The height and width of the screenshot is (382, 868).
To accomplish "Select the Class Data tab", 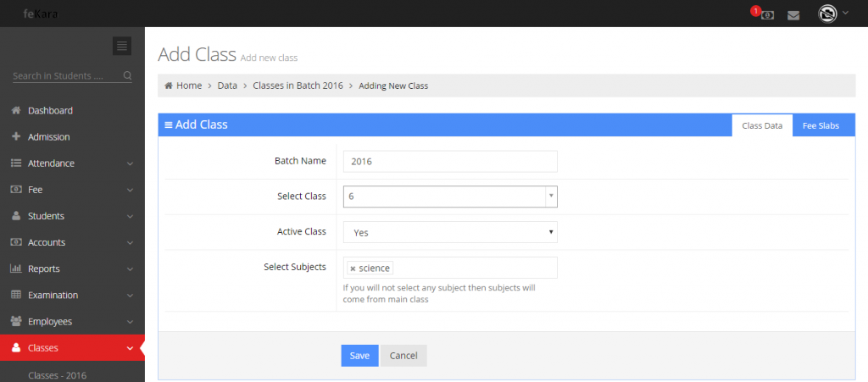I will pos(762,125).
